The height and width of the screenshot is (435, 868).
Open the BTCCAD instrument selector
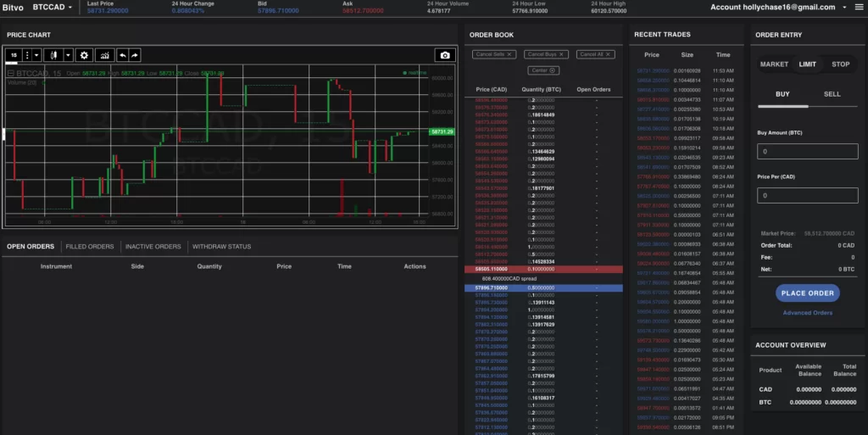pyautogui.click(x=52, y=7)
